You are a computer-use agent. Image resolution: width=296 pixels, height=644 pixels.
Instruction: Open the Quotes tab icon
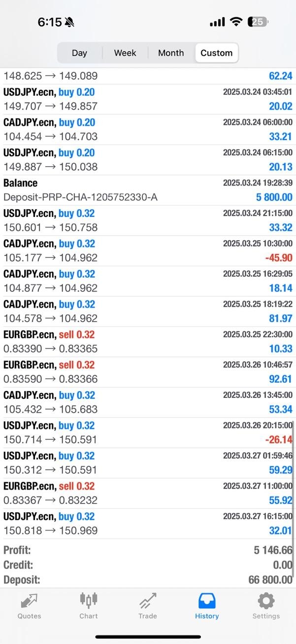pos(29,601)
